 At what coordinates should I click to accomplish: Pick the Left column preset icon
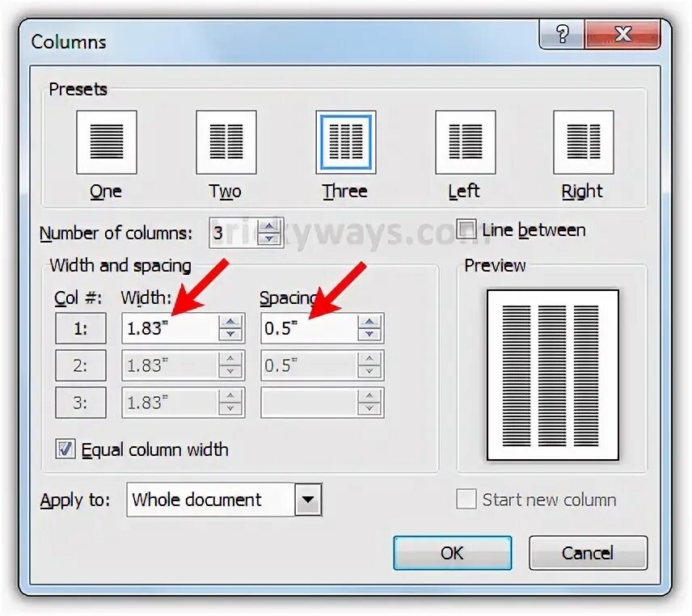(465, 142)
